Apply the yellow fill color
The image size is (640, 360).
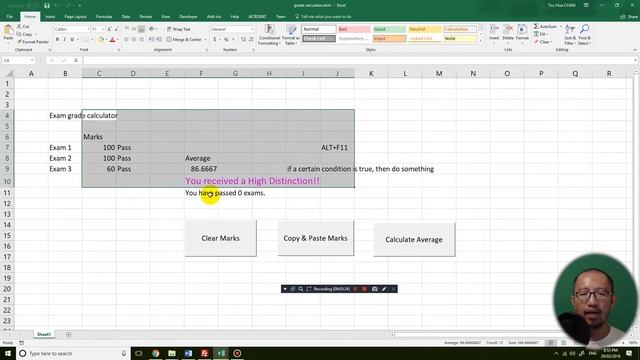(101, 40)
